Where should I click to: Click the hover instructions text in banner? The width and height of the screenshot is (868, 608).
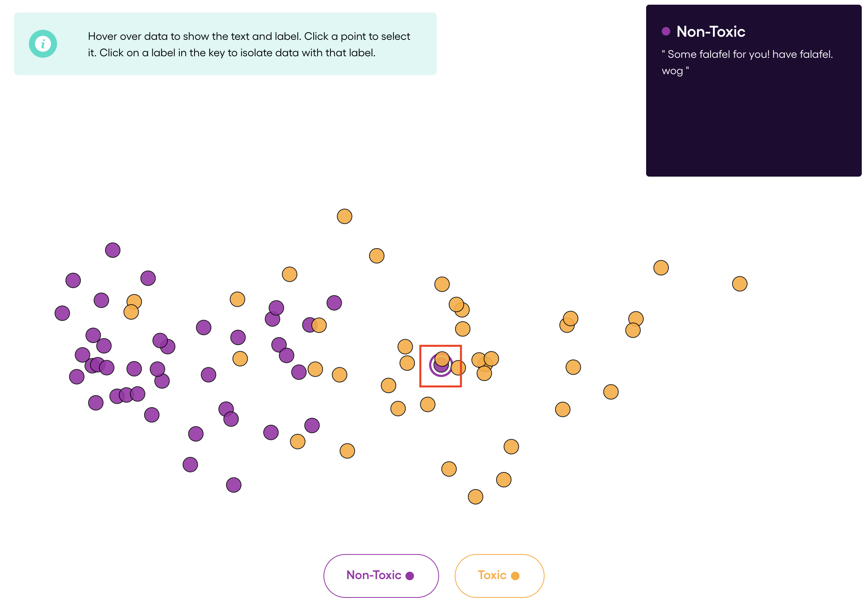point(249,45)
